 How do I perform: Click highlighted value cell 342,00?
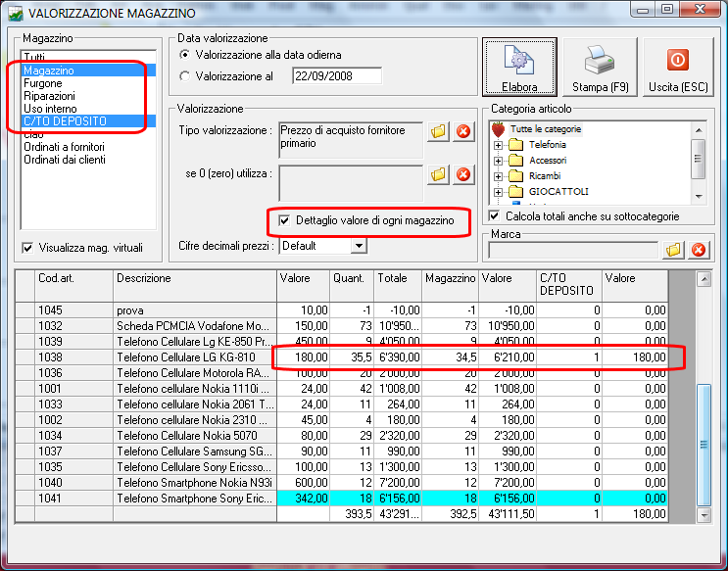click(303, 499)
